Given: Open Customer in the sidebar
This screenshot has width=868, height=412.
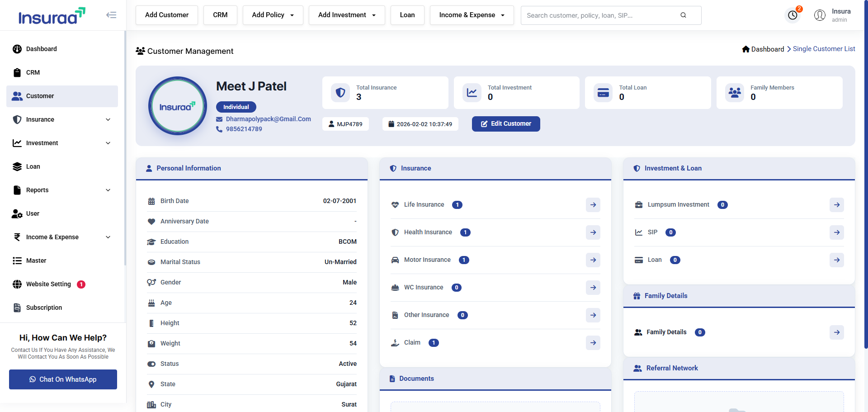Looking at the screenshot, I should point(62,96).
